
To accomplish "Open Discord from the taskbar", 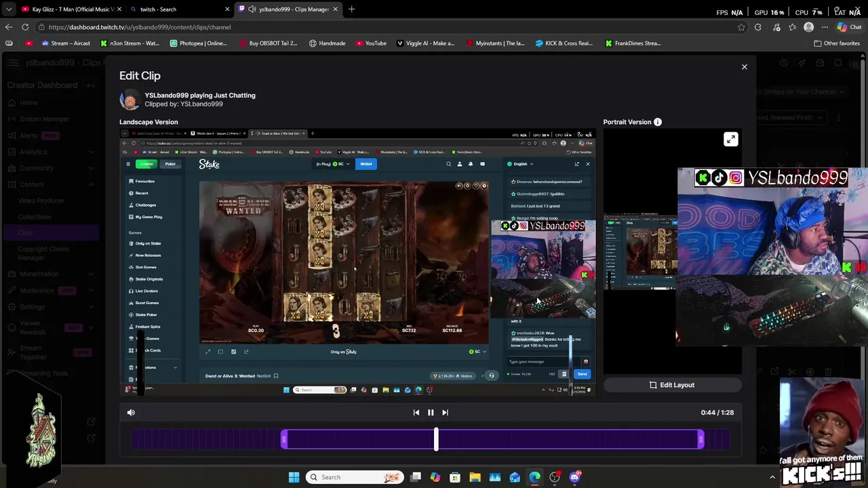I will [574, 477].
